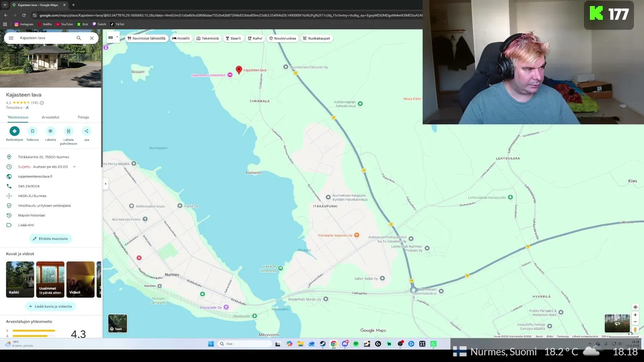Click the Lähetä puhelimeen icon

[x=68, y=131]
